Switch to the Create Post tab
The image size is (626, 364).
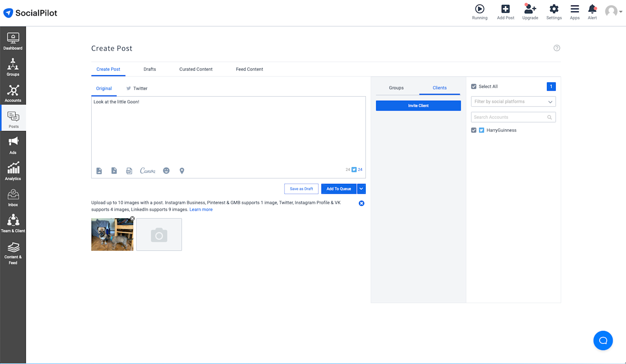tap(109, 69)
